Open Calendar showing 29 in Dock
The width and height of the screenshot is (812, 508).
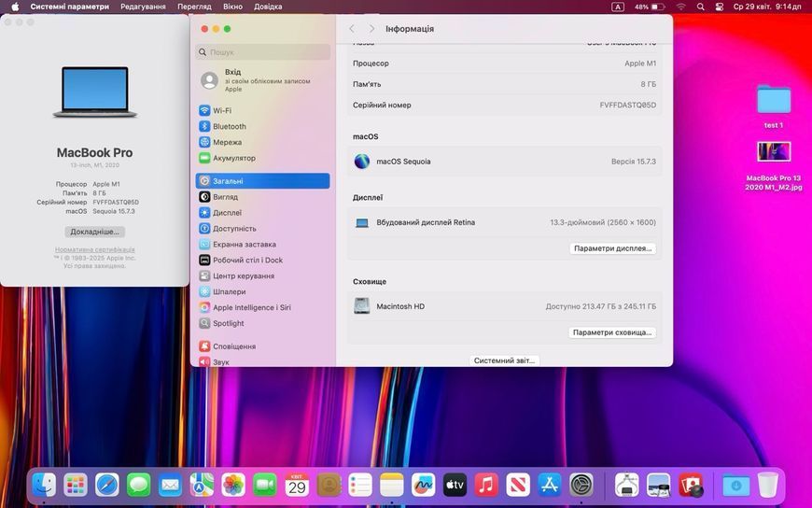click(x=297, y=486)
